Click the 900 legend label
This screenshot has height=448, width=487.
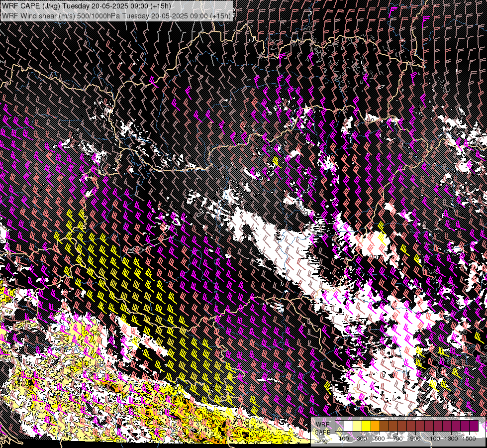(415, 439)
